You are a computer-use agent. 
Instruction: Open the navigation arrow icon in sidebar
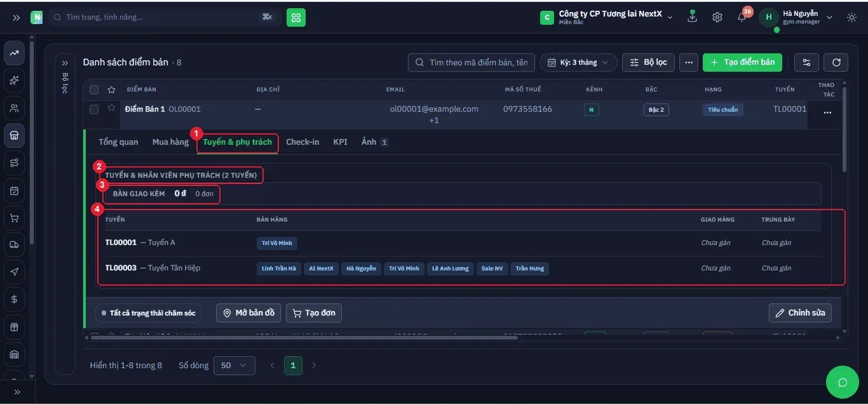[15, 272]
